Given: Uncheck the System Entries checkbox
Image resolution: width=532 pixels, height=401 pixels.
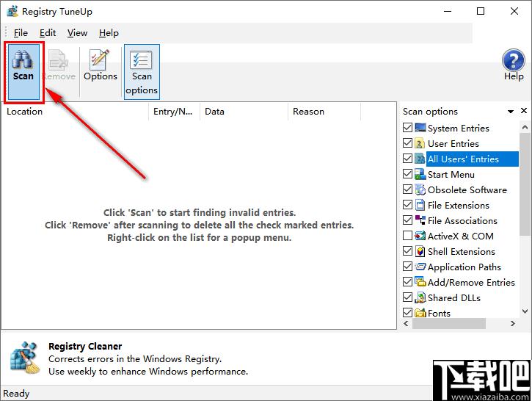Looking at the screenshot, I should (407, 128).
